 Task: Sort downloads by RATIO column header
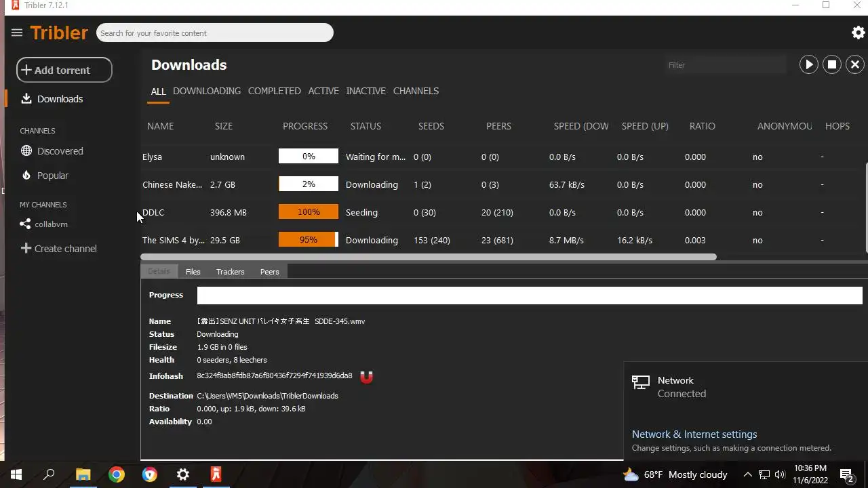click(x=703, y=126)
